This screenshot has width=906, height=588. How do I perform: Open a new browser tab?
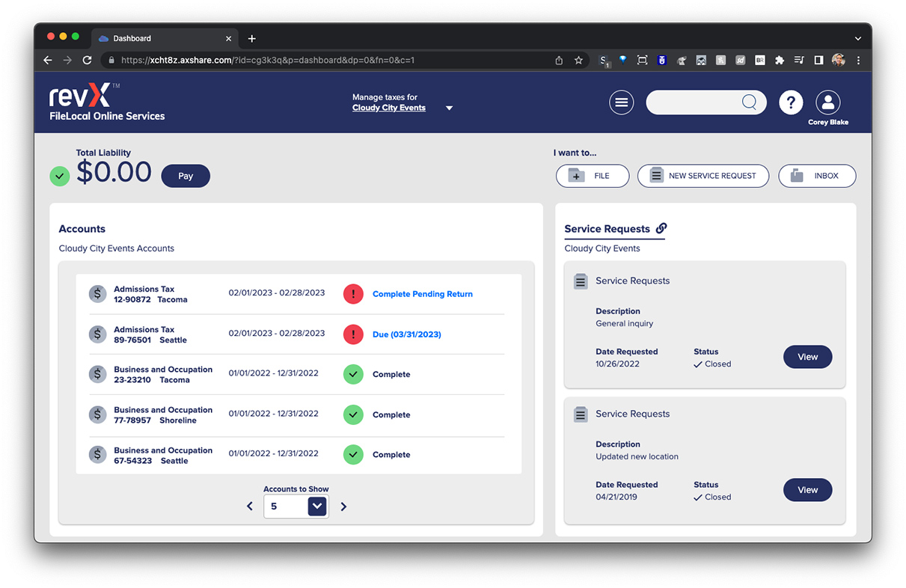252,38
